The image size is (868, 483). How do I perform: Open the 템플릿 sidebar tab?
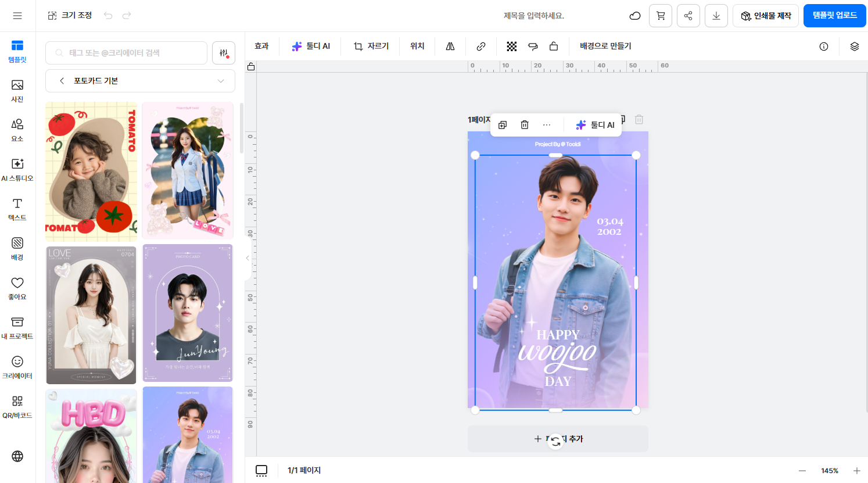click(x=17, y=51)
